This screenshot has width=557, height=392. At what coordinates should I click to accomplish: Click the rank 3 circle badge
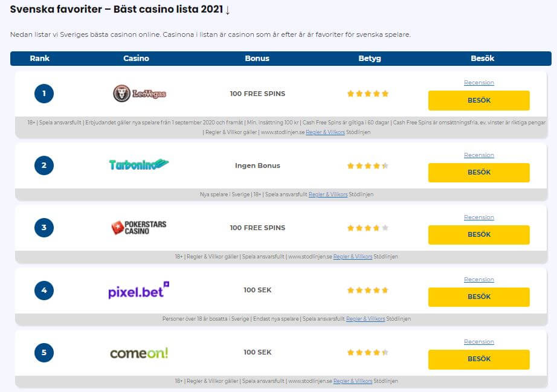pyautogui.click(x=44, y=228)
